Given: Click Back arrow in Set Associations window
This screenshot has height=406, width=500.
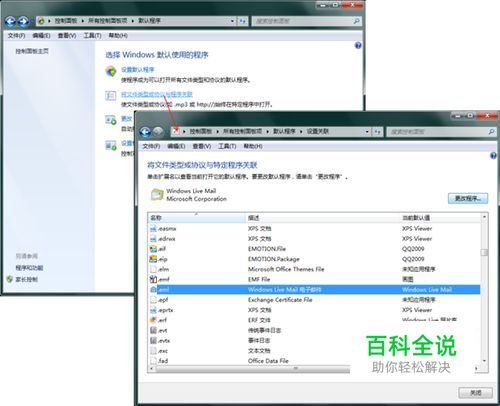Looking at the screenshot, I should pos(145,132).
